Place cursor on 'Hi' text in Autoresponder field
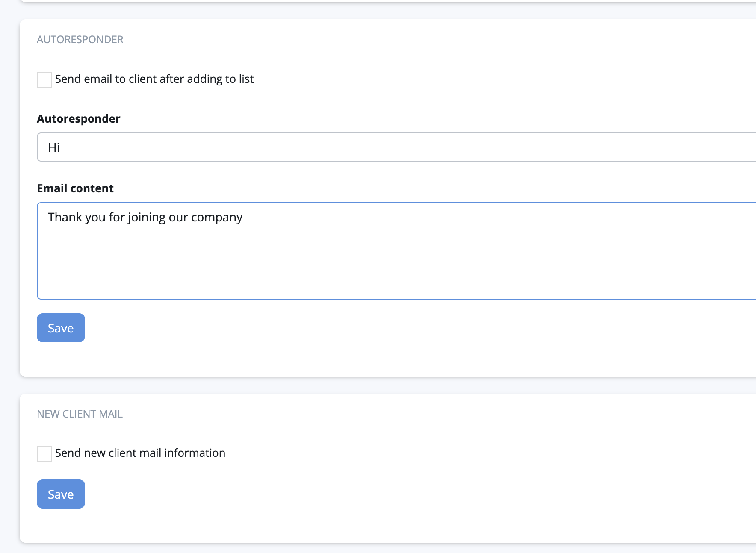The image size is (756, 553). pyautogui.click(x=53, y=147)
